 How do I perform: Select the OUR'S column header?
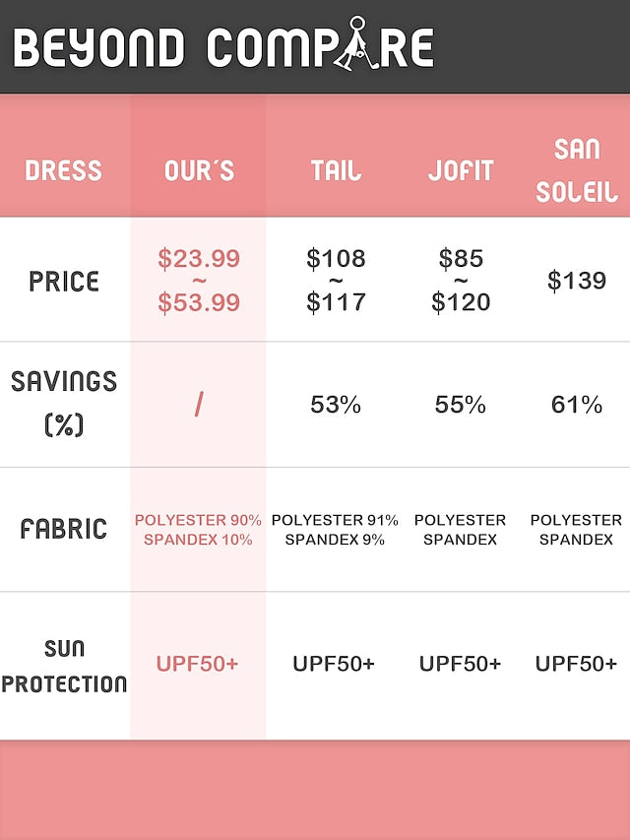(x=199, y=170)
